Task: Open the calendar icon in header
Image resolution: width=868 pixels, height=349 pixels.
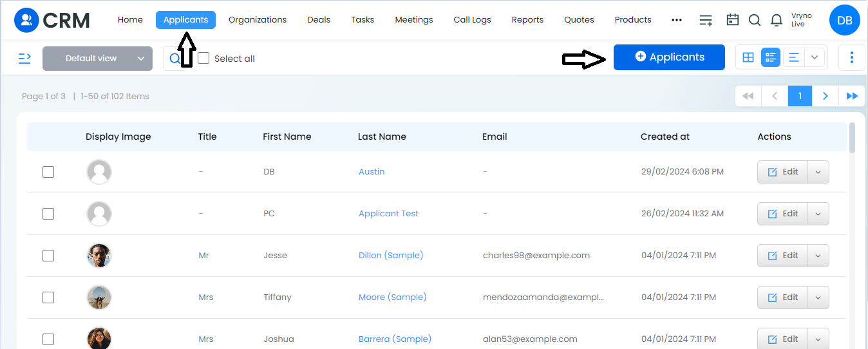Action: (x=732, y=20)
